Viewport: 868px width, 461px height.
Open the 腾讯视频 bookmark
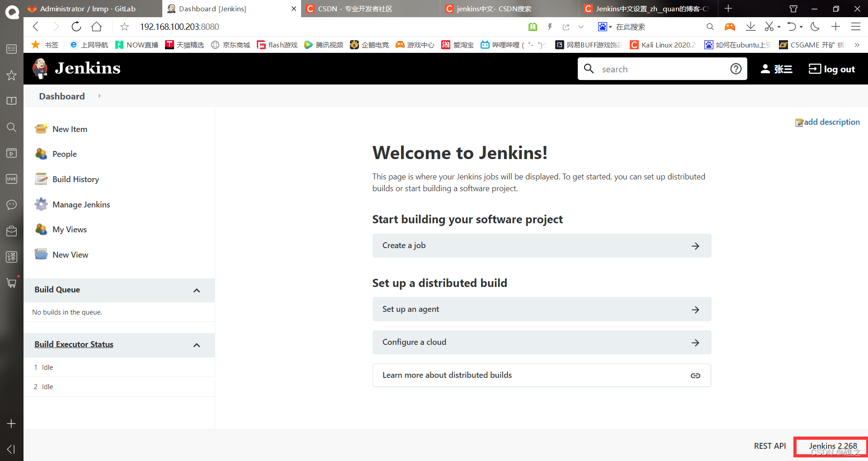pyautogui.click(x=324, y=45)
